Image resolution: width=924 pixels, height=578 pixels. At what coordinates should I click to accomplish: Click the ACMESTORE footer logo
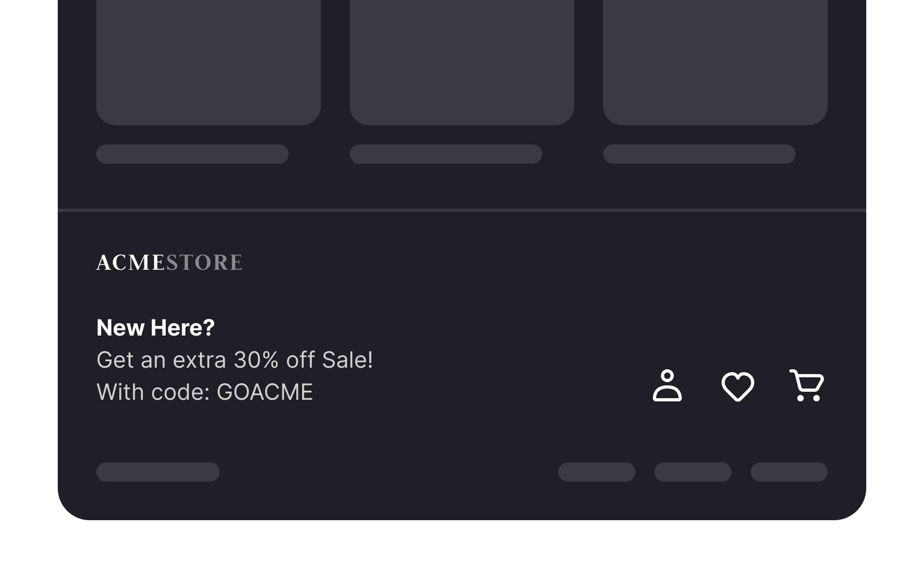tap(170, 262)
